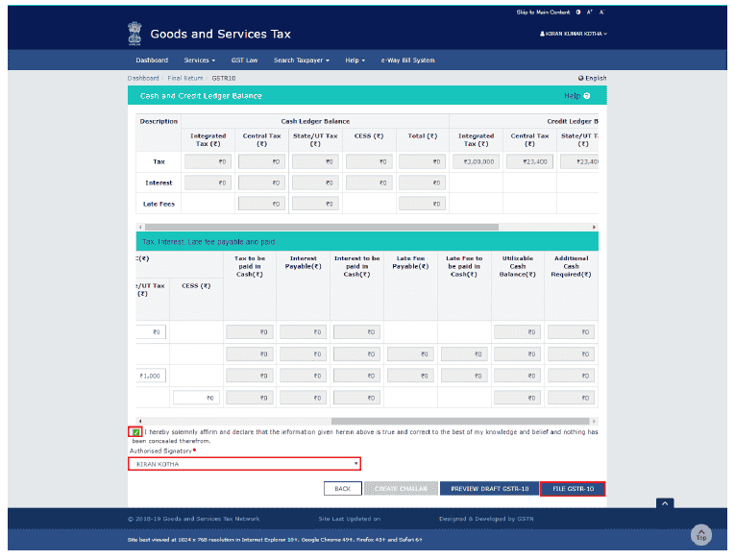
Task: Toggle the high contrast icon in top bar
Action: (578, 12)
